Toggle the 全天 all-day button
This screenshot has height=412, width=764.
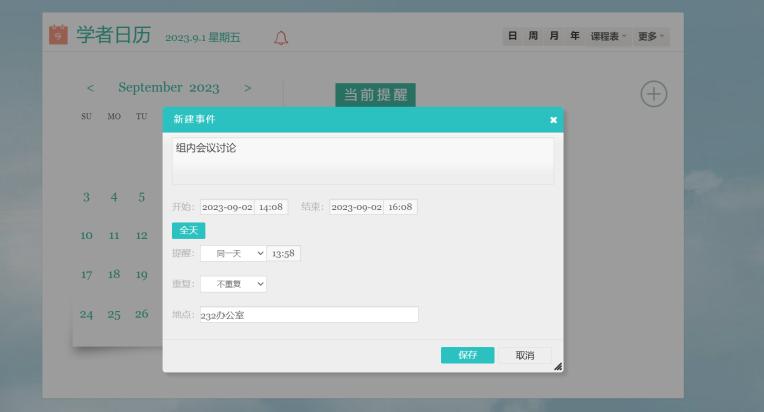coord(188,230)
